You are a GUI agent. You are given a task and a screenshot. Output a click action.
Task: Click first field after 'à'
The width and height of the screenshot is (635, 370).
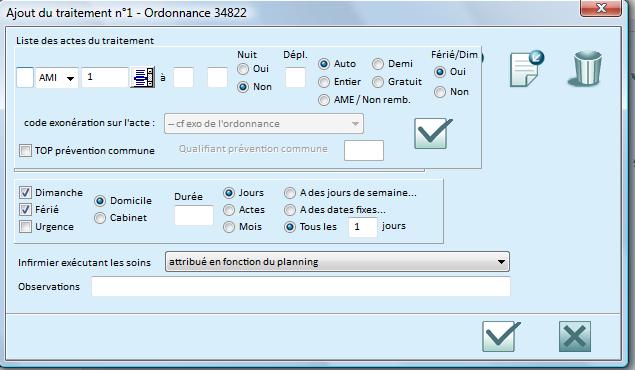pos(183,77)
